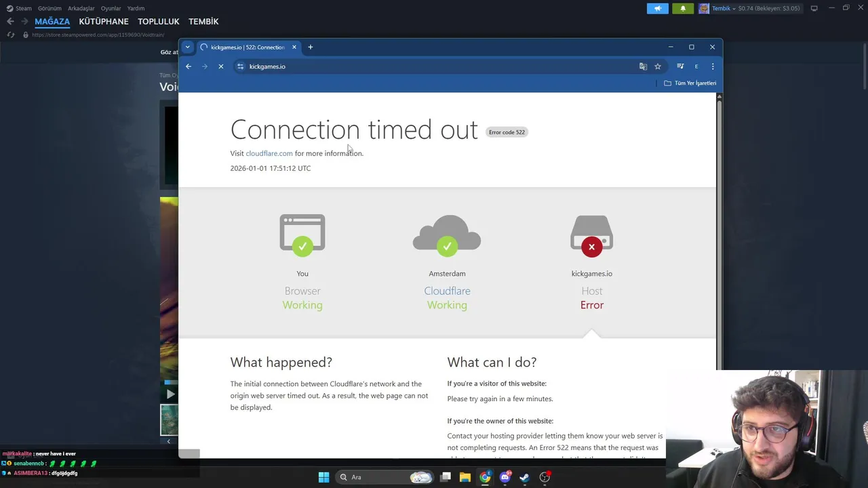Click the kickgames.io host label
Image resolution: width=868 pixels, height=488 pixels.
[x=591, y=274]
